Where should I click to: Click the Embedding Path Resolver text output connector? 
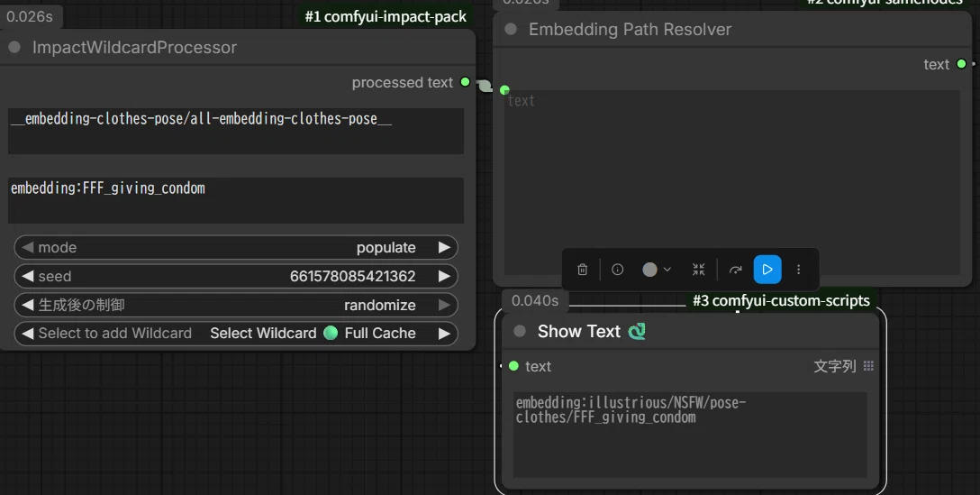(961, 64)
